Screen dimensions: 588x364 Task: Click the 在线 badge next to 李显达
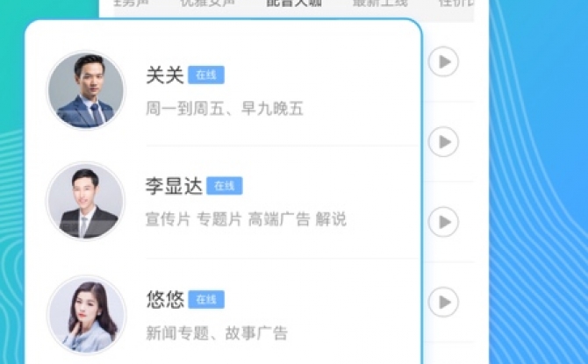coord(225,186)
